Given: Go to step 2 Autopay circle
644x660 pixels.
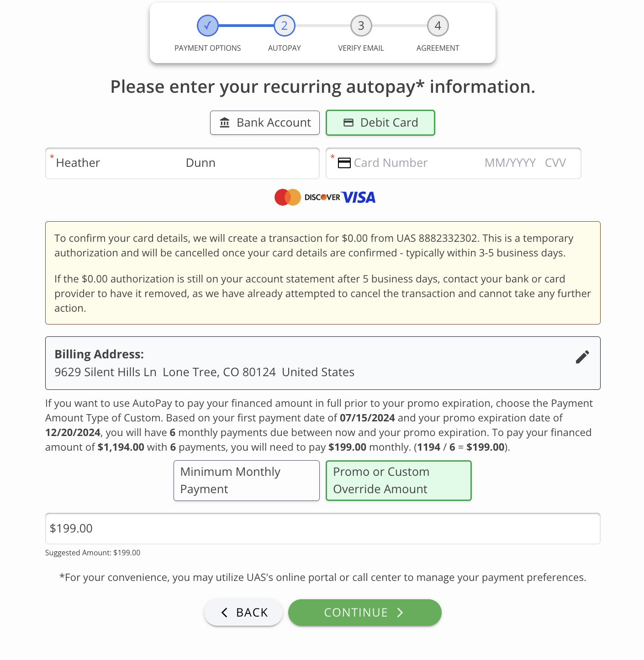Looking at the screenshot, I should [285, 26].
